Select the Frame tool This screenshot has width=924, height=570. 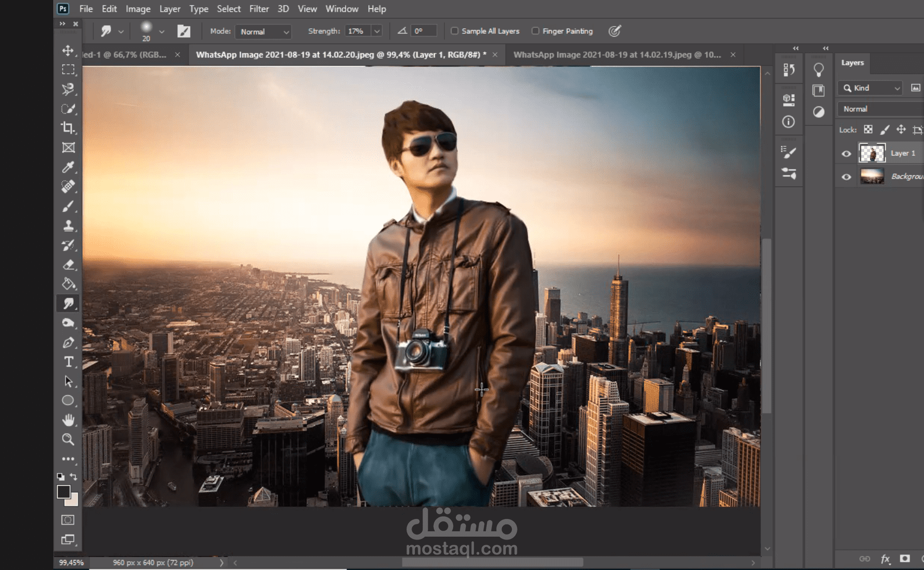[x=68, y=147]
